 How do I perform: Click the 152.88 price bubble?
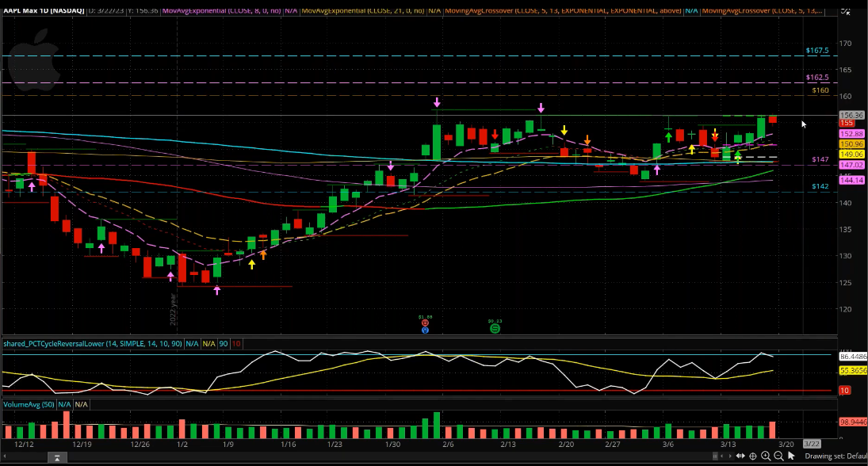[851, 134]
